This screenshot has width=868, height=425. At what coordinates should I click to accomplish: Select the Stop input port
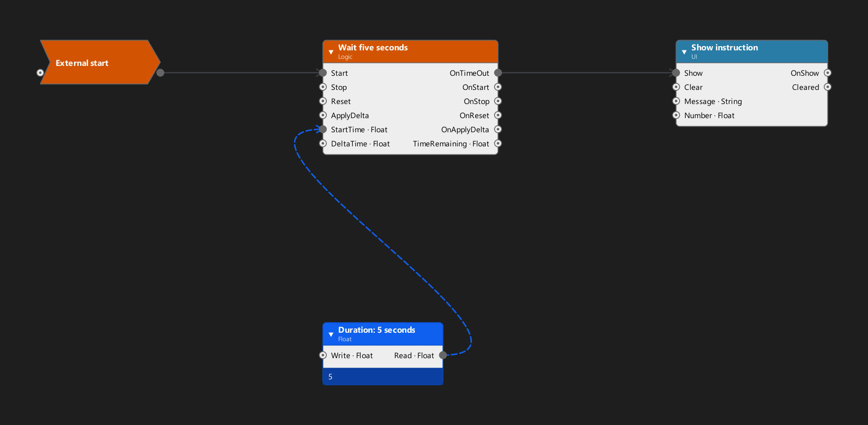point(323,87)
